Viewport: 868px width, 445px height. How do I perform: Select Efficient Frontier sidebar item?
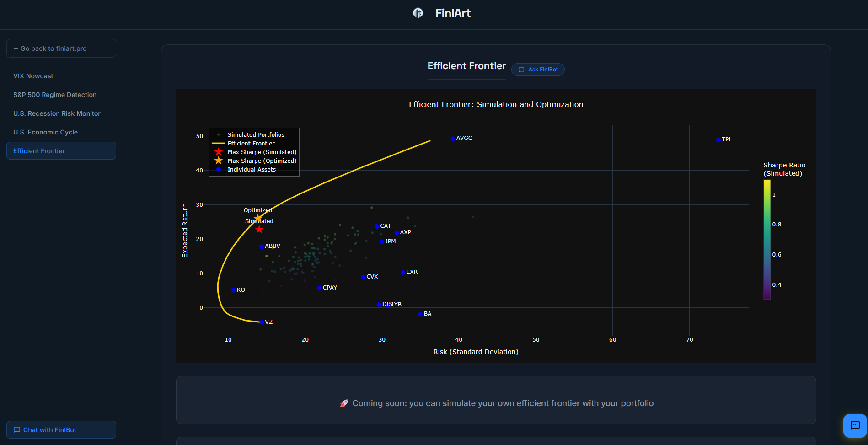(x=61, y=151)
